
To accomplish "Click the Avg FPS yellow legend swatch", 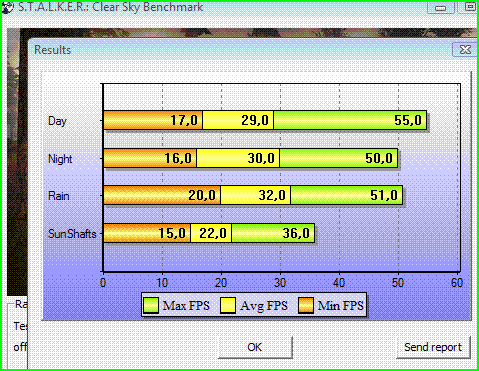I will pos(228,305).
